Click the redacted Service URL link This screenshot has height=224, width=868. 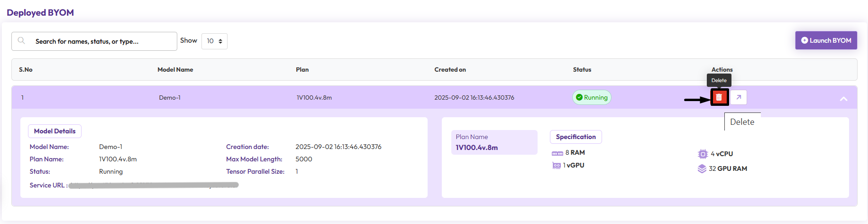click(153, 185)
